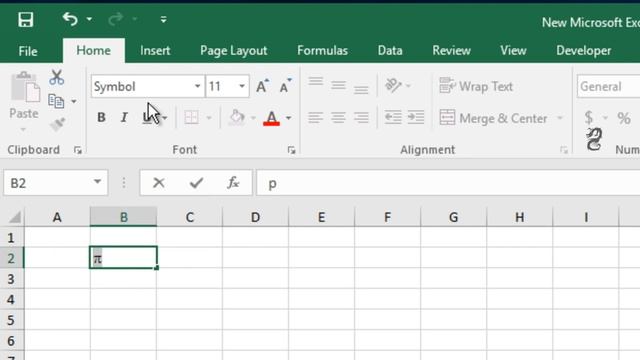640x360 pixels.
Task: Click the Cut scissors icon
Action: tap(57, 77)
